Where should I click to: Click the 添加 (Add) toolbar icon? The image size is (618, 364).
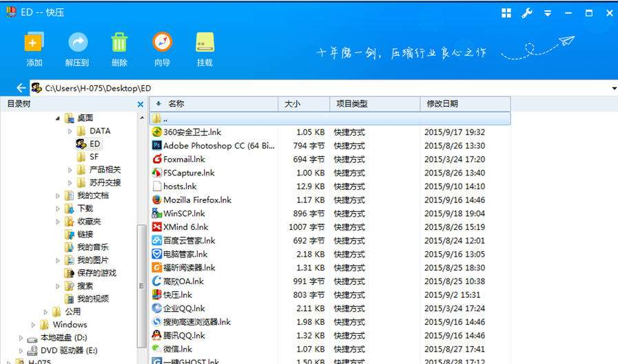tap(34, 42)
